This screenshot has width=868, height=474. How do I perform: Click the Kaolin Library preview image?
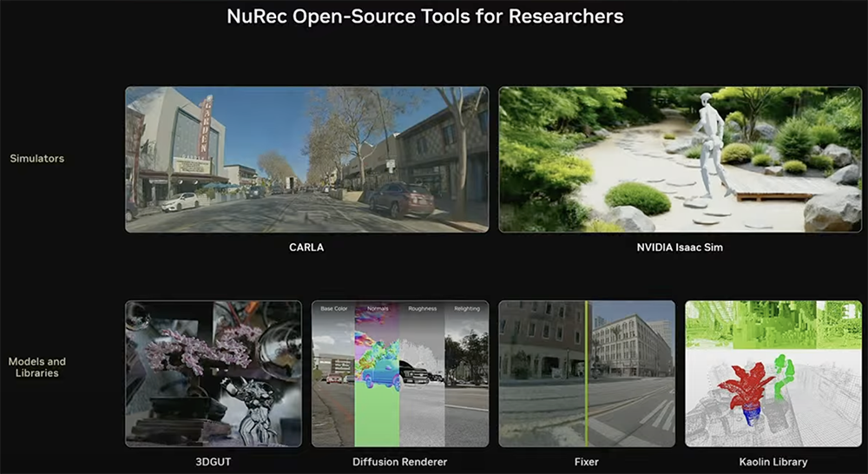[773, 373]
